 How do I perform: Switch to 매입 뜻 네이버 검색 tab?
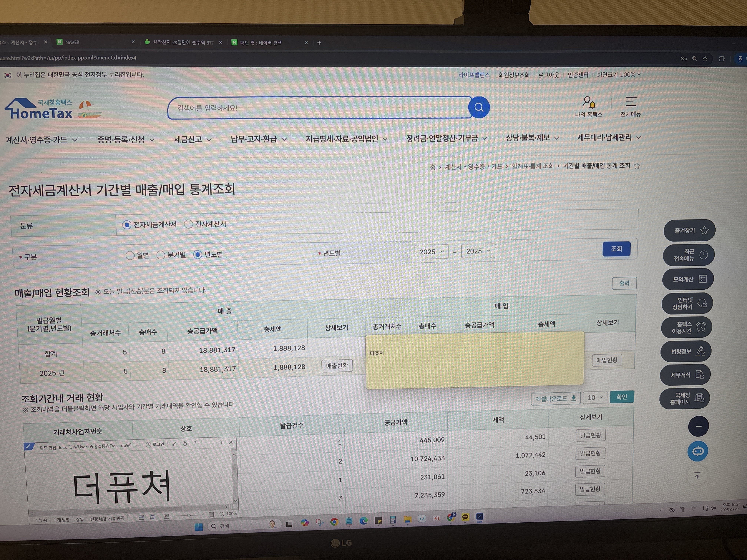[x=270, y=43]
